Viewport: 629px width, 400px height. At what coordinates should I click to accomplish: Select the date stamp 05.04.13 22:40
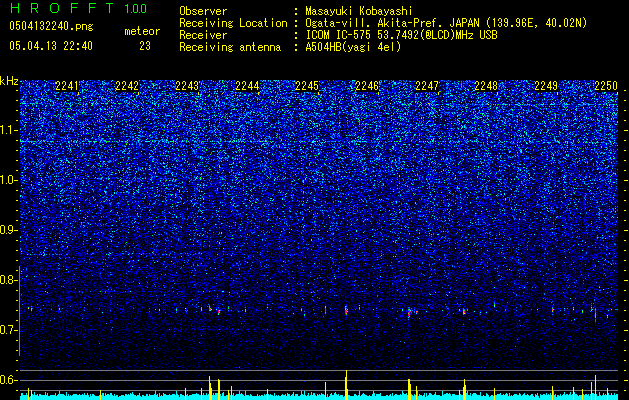pyautogui.click(x=51, y=46)
